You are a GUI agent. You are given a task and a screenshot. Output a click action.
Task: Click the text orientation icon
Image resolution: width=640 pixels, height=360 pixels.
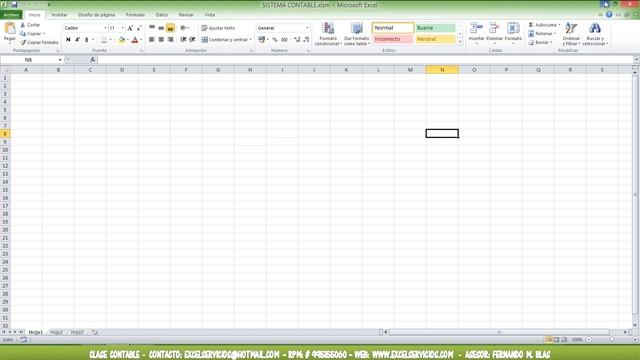pos(183,28)
